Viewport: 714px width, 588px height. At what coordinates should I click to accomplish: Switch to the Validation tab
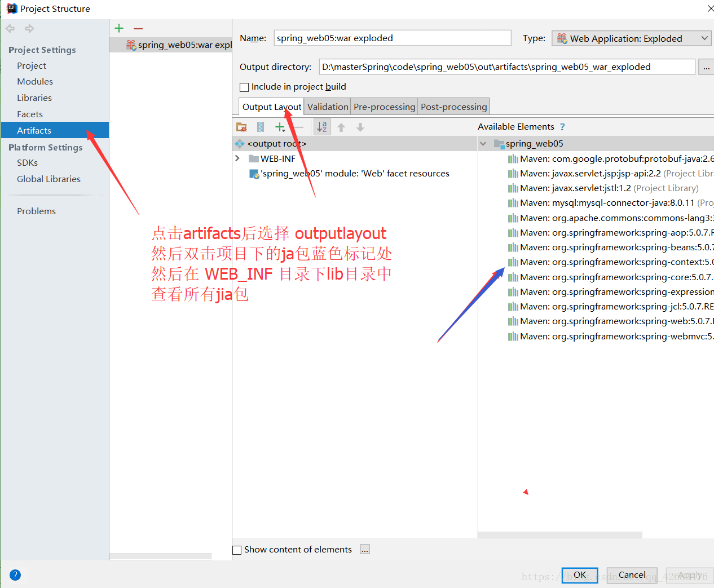tap(328, 107)
